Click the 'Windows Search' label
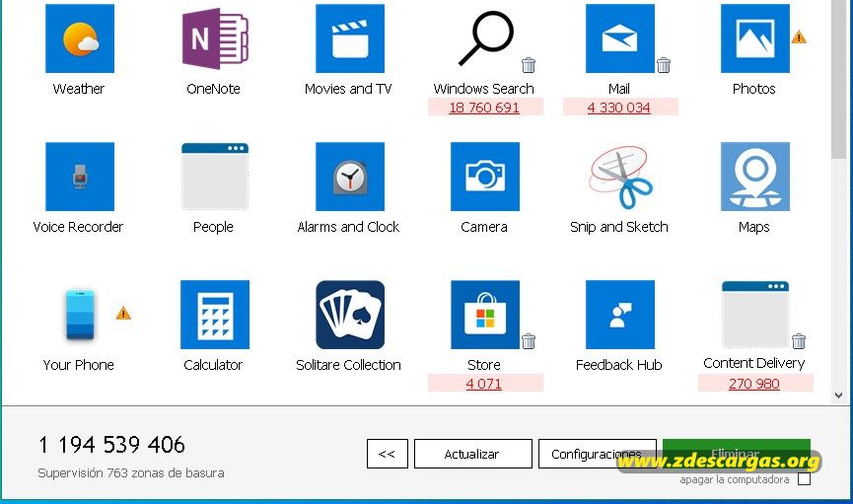The height and width of the screenshot is (504, 853). [x=484, y=89]
